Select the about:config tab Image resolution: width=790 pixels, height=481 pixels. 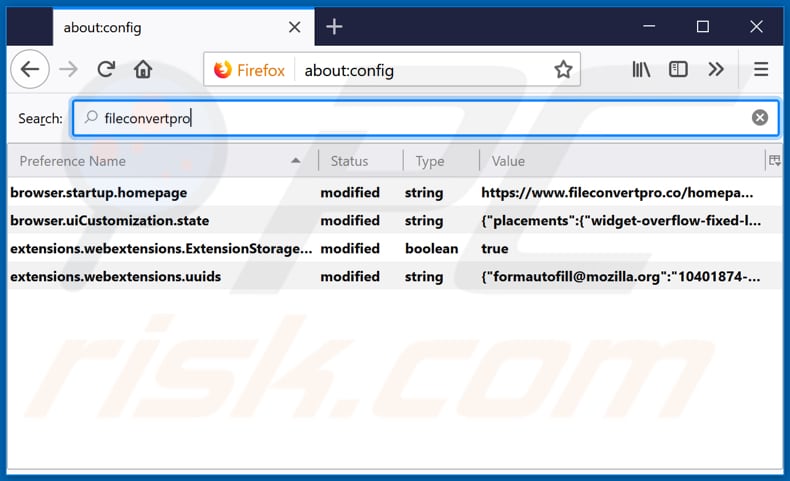[183, 27]
